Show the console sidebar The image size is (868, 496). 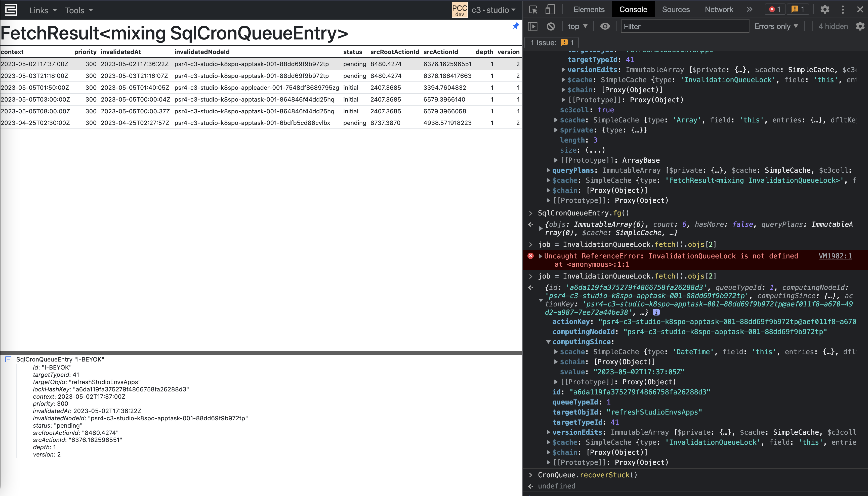[x=533, y=26]
